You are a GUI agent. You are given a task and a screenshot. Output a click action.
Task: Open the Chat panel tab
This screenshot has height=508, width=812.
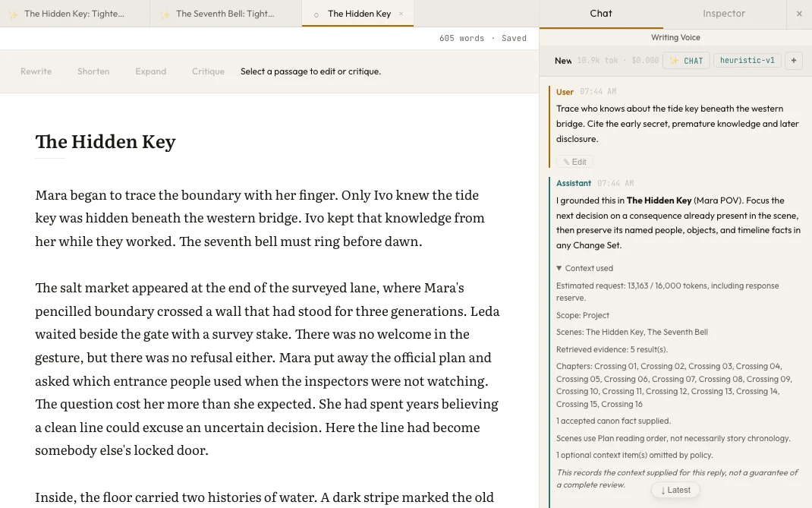point(601,14)
